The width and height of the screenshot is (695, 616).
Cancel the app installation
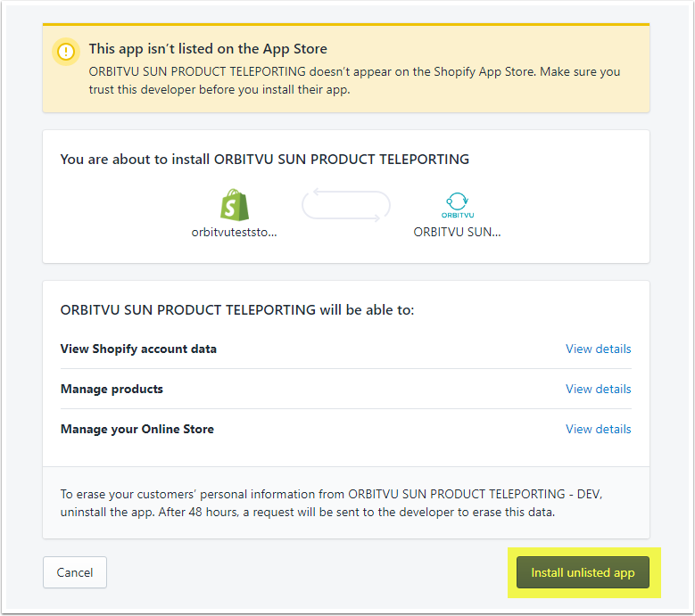click(x=75, y=572)
